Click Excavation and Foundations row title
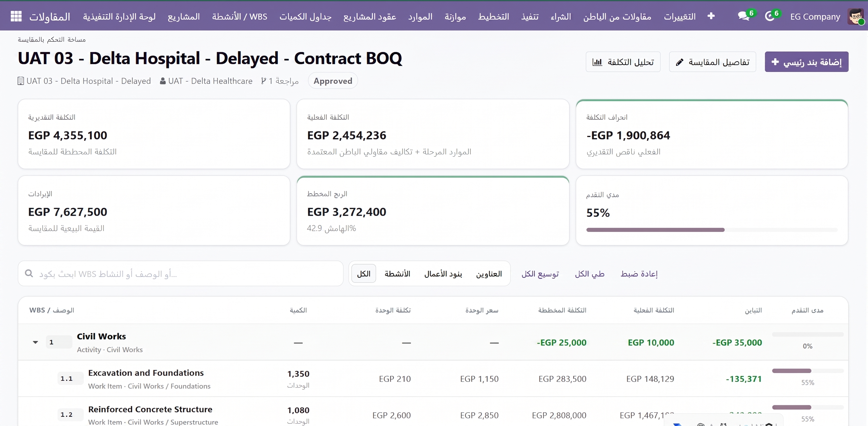Screen dimensions: 868x426 click(x=146, y=373)
